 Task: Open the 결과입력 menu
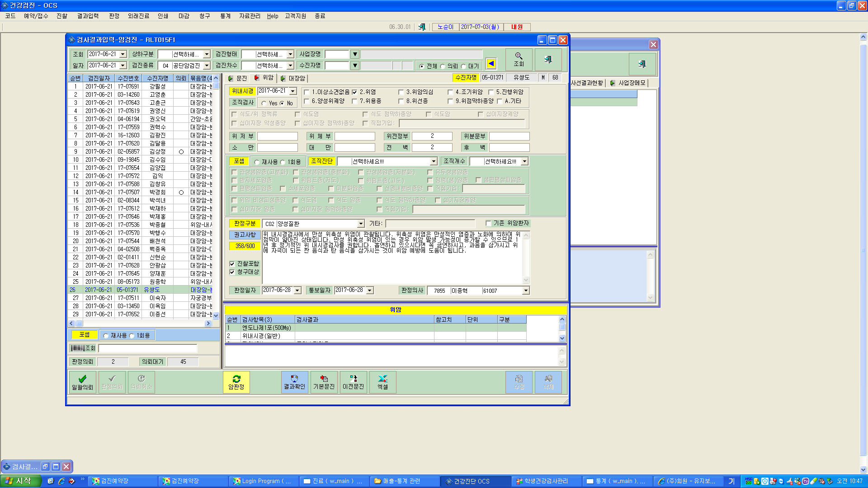pyautogui.click(x=88, y=16)
